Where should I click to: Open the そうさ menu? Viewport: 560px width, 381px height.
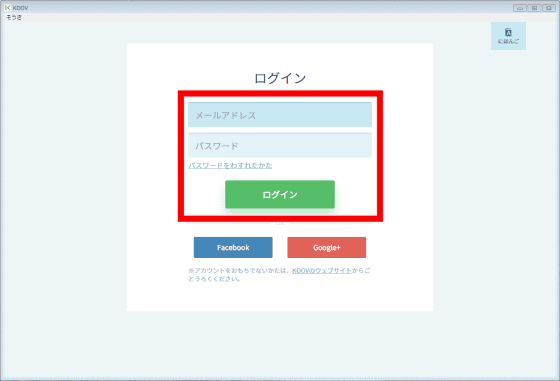click(x=14, y=17)
